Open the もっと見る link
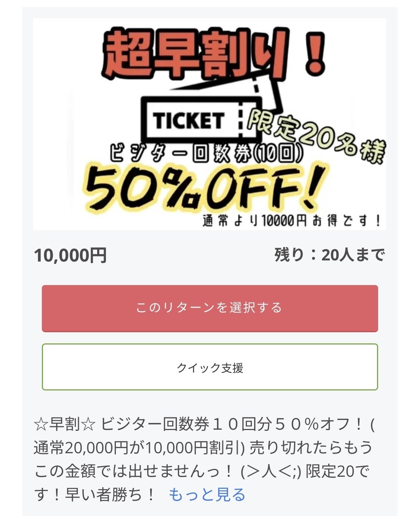This screenshot has height=516, width=420. point(207,495)
